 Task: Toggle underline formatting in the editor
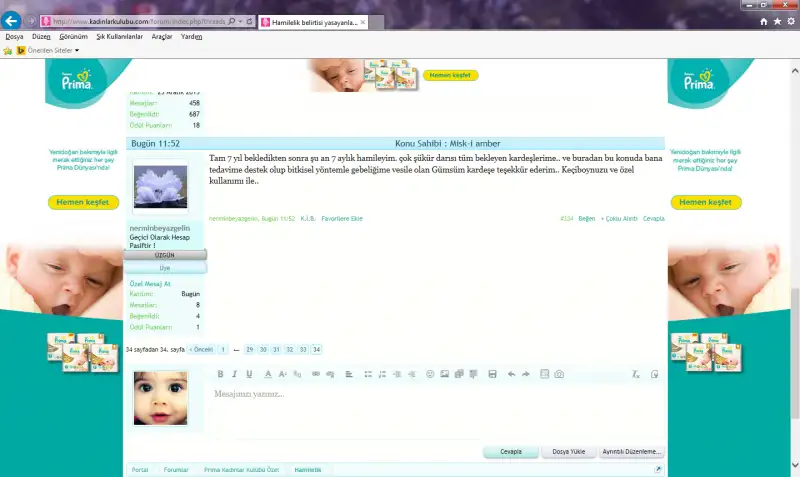249,374
